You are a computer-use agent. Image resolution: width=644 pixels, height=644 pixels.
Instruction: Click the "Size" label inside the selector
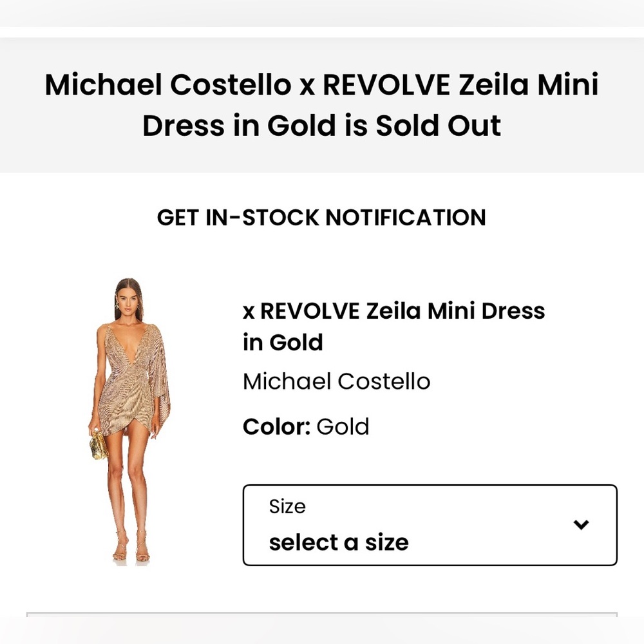click(x=287, y=506)
